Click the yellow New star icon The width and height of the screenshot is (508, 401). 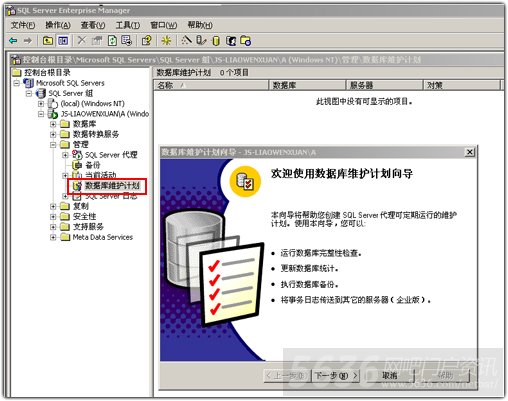(x=166, y=41)
